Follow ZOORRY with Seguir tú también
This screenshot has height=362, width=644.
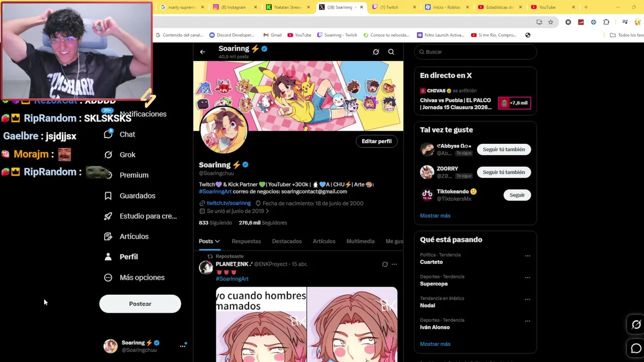click(x=504, y=172)
